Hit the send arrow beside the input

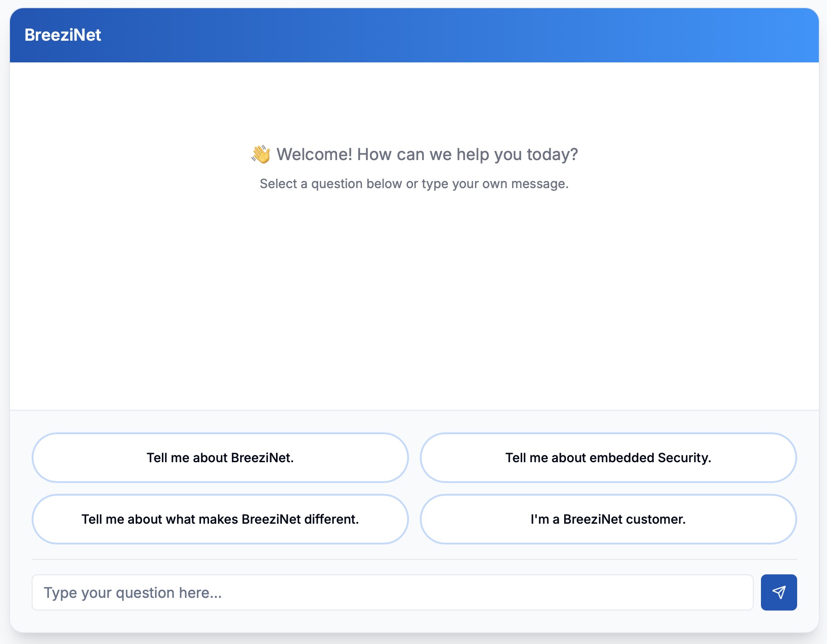click(x=779, y=592)
